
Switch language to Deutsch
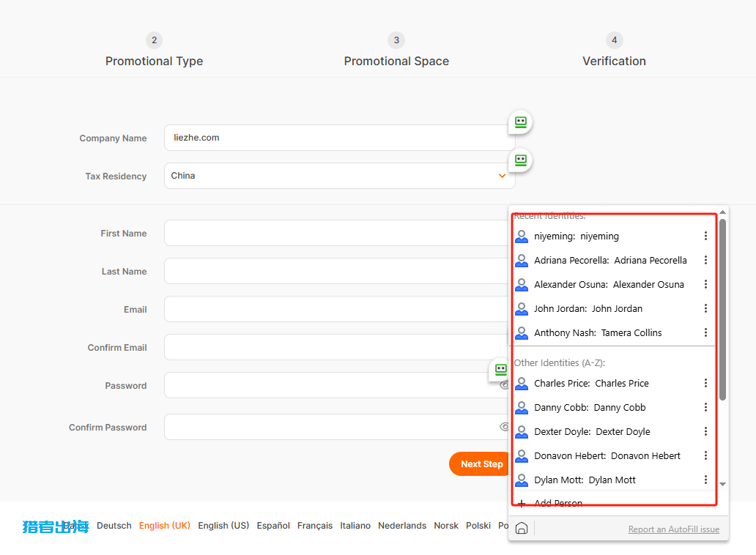(114, 526)
